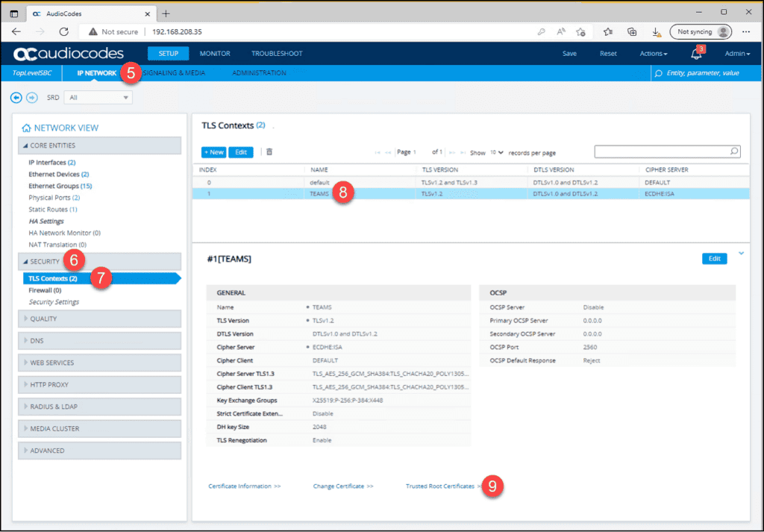Expand the DNS section
The height and width of the screenshot is (532, 764).
click(99, 340)
